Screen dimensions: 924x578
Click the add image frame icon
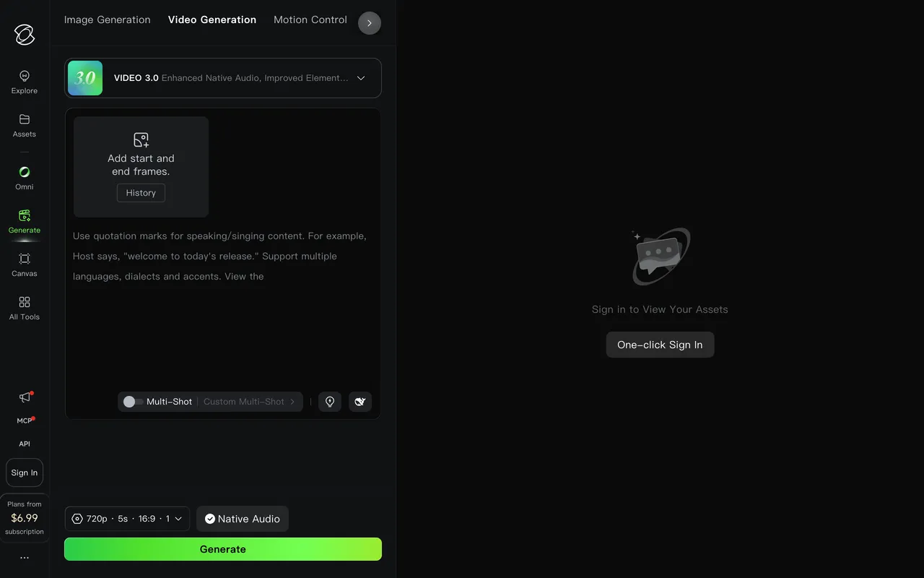[x=141, y=139]
